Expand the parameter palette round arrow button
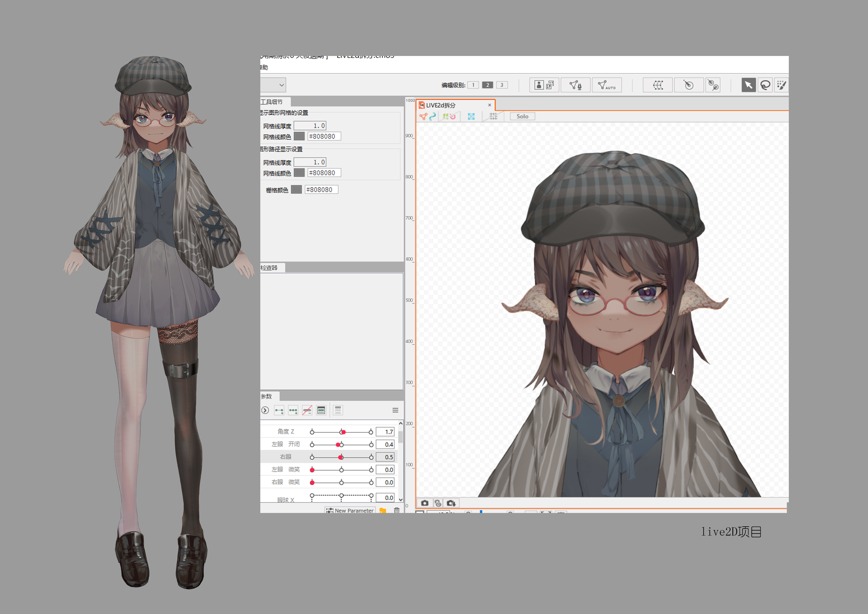 point(265,410)
